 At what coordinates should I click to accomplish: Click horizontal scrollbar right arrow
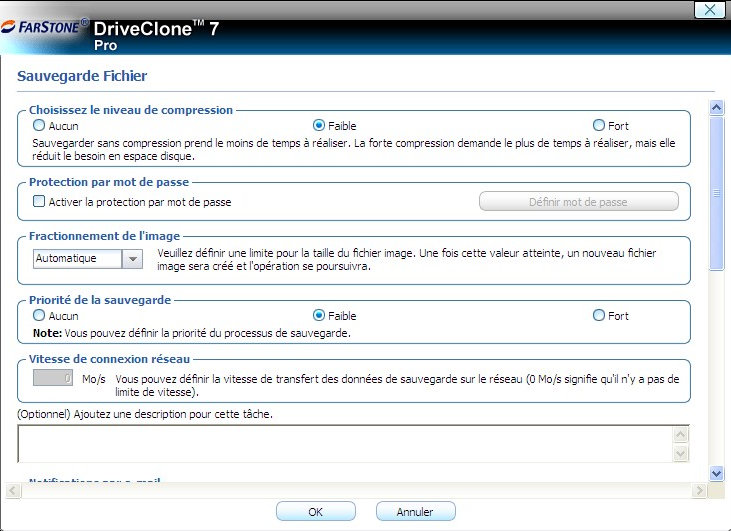tap(698, 490)
